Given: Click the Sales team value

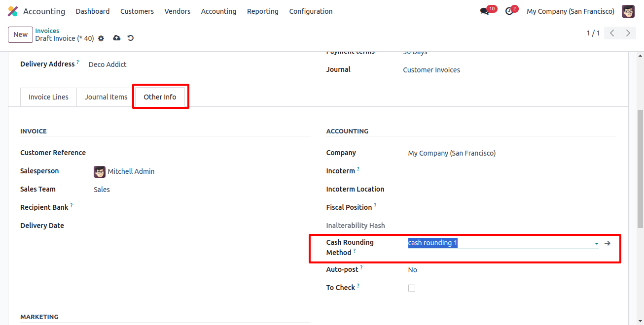Looking at the screenshot, I should click(102, 190).
